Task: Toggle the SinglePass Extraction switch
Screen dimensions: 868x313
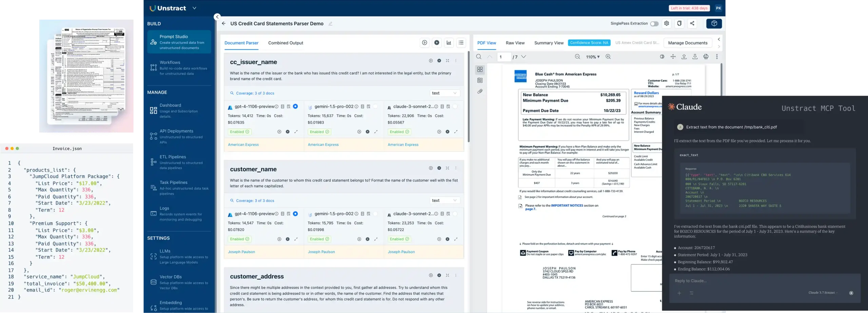Action: (x=654, y=24)
